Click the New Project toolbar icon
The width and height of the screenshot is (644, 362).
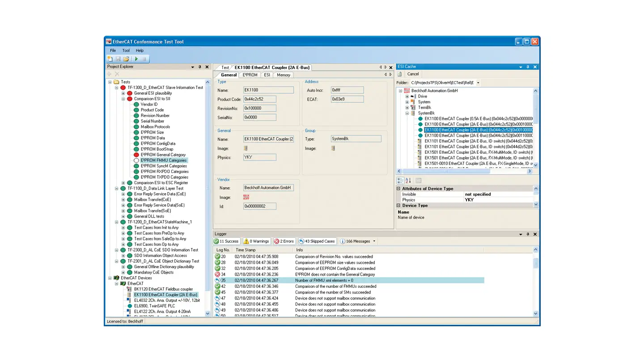[x=110, y=59]
